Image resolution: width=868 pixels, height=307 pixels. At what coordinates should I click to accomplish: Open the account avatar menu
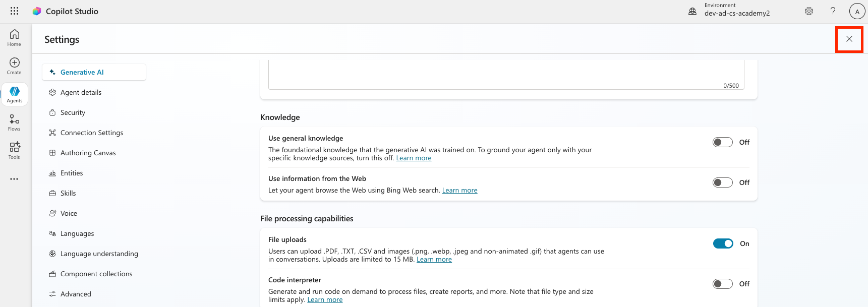(857, 11)
